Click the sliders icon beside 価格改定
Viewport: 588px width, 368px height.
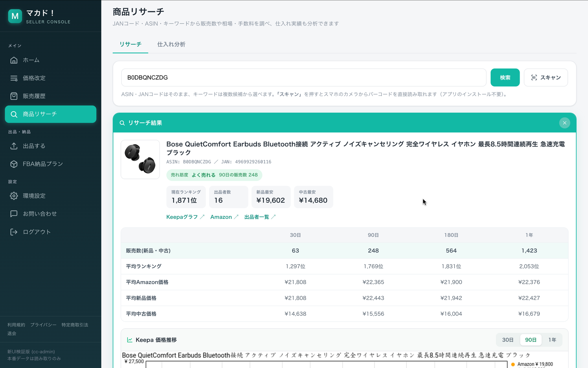point(14,78)
